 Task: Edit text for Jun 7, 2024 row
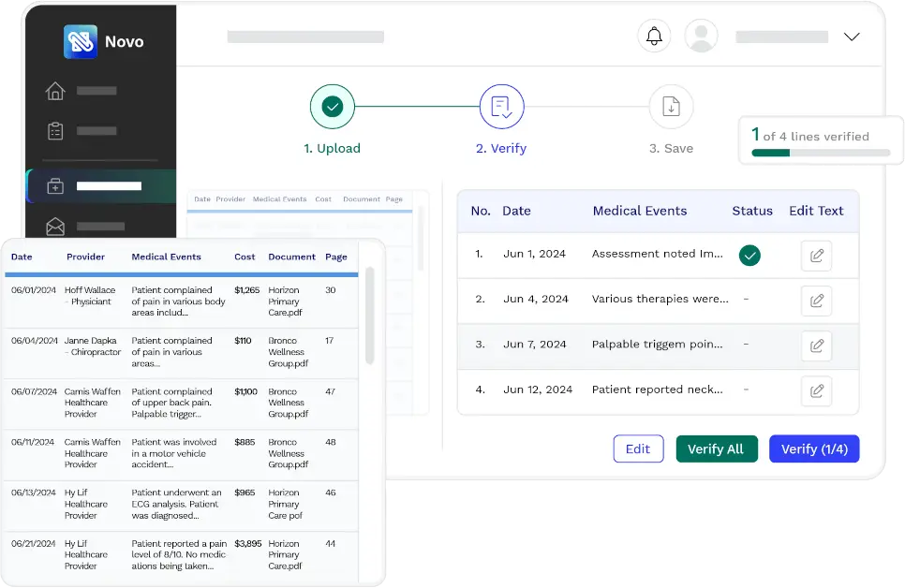tap(816, 345)
